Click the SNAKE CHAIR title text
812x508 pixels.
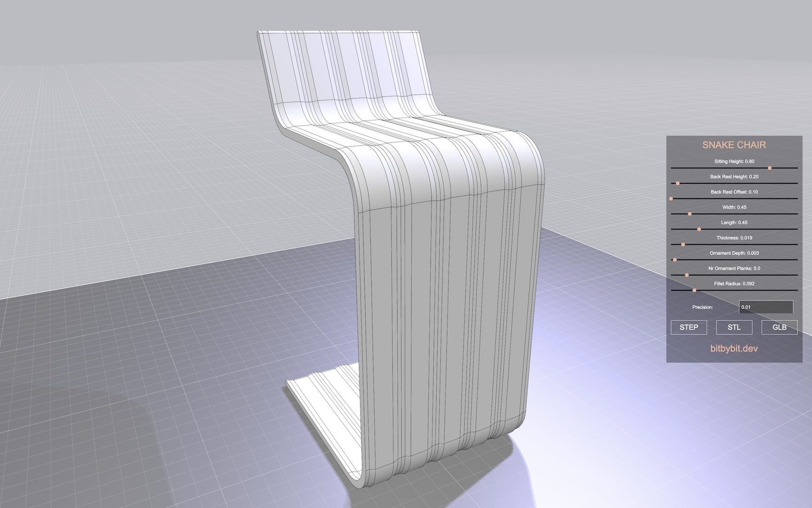point(734,145)
